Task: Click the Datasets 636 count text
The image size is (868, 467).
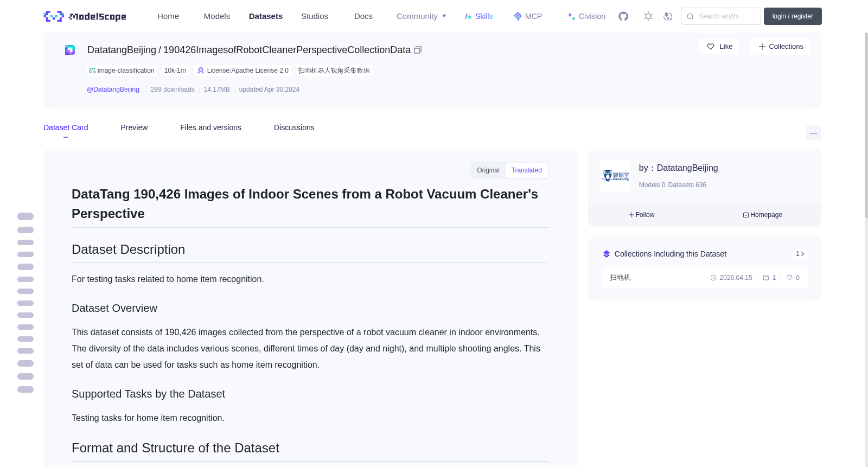Action: tap(687, 185)
